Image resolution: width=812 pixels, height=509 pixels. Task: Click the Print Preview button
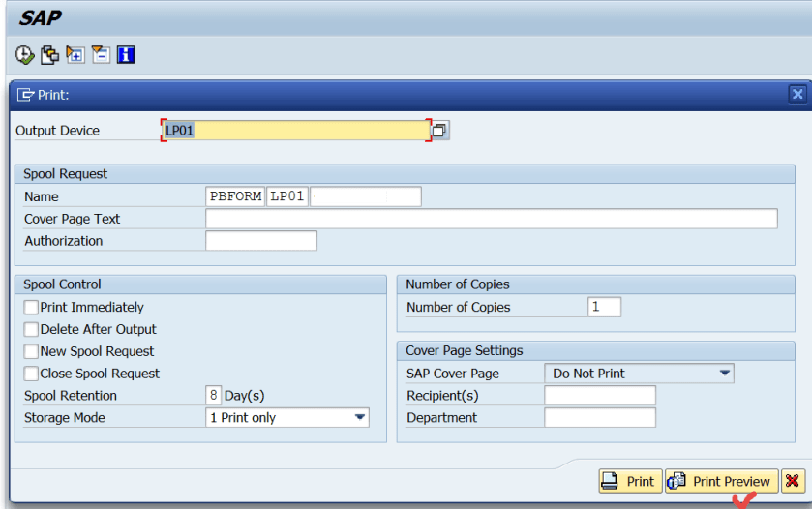pos(721,481)
